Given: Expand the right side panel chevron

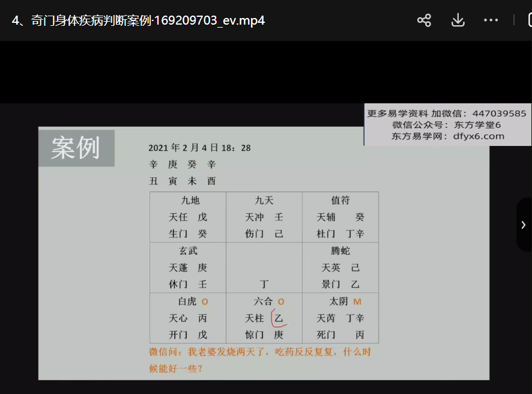Looking at the screenshot, I should pos(524,225).
